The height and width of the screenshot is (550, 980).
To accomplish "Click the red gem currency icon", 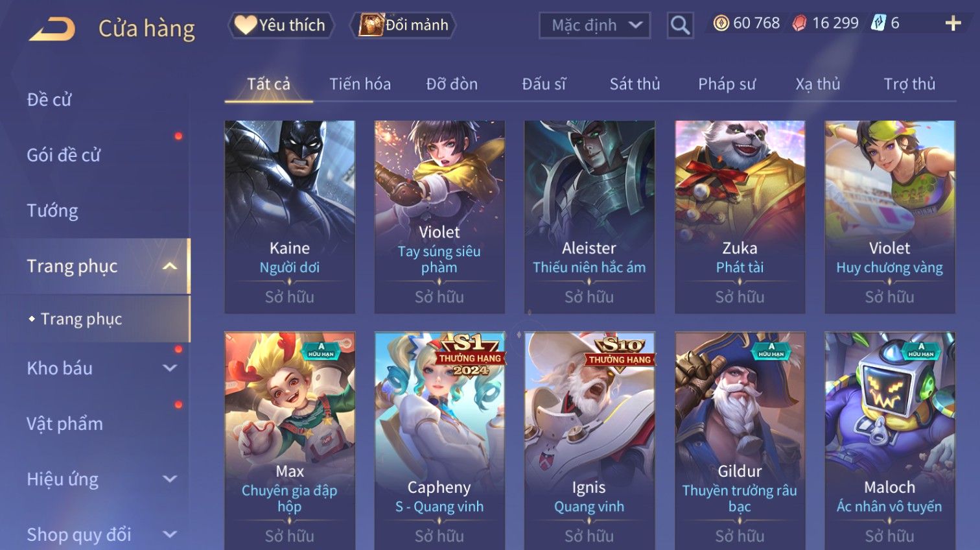I will click(800, 23).
